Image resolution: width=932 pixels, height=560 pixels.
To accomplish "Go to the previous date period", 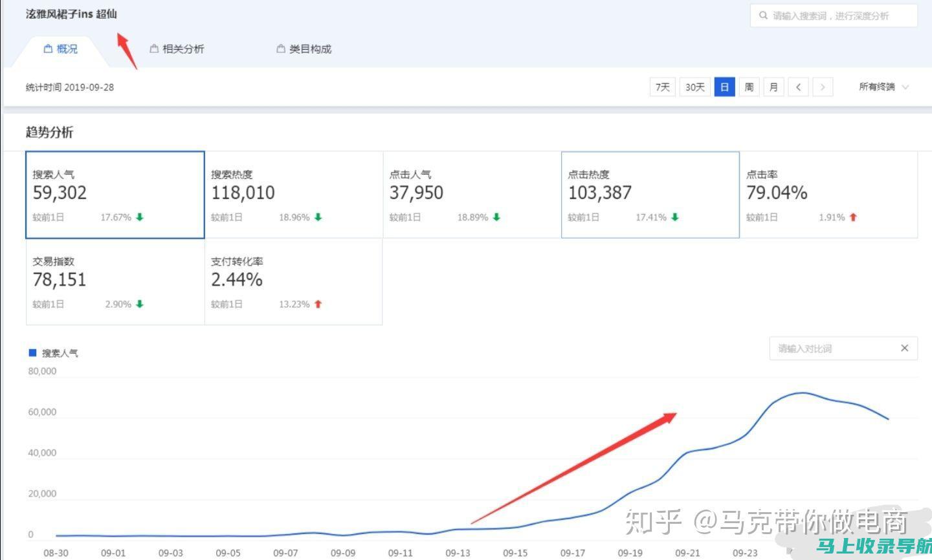I will coord(798,87).
